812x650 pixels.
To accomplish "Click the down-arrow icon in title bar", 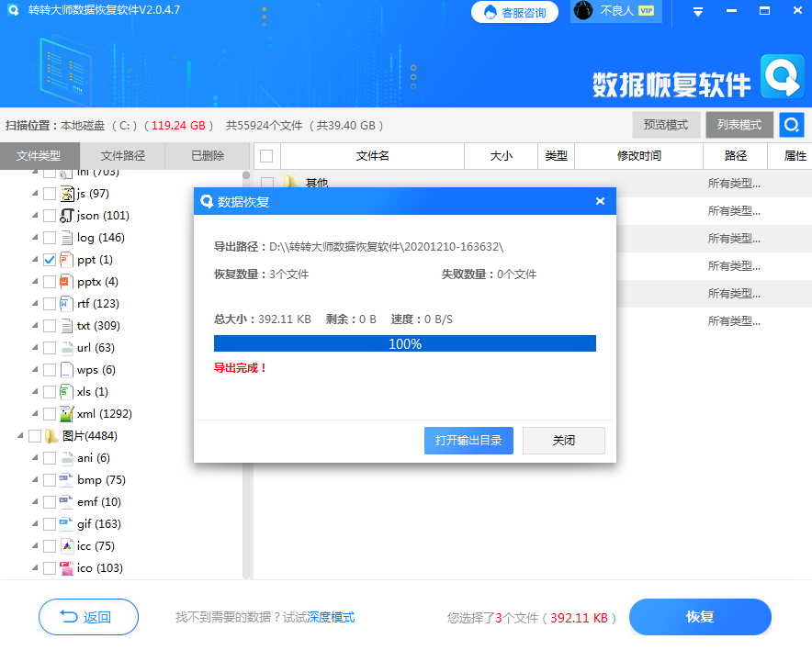I will [x=696, y=11].
